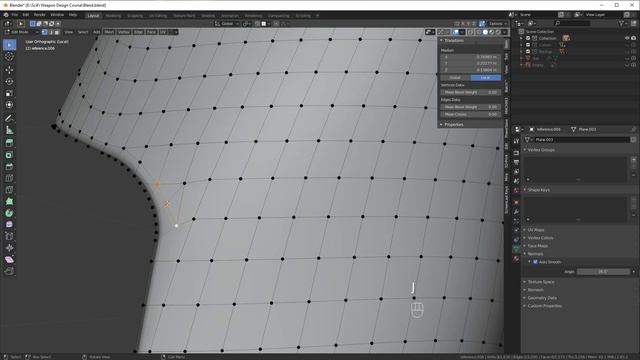The width and height of the screenshot is (640, 360).
Task: Switch to edge select mode
Action: (x=51, y=32)
